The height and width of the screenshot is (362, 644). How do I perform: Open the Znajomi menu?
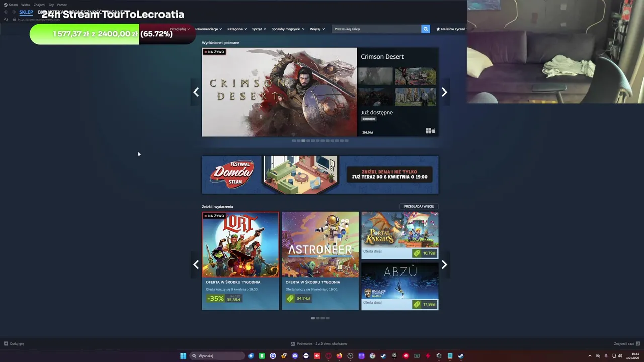point(39,5)
